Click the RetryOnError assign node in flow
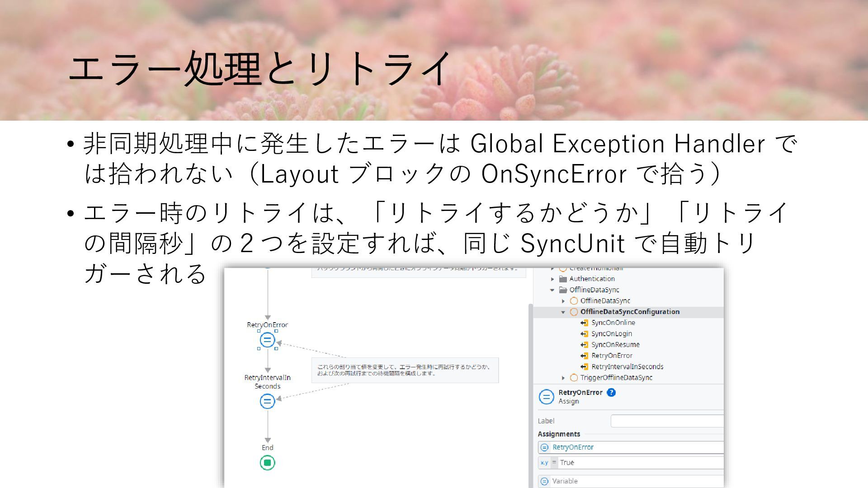868x488 pixels. click(267, 340)
